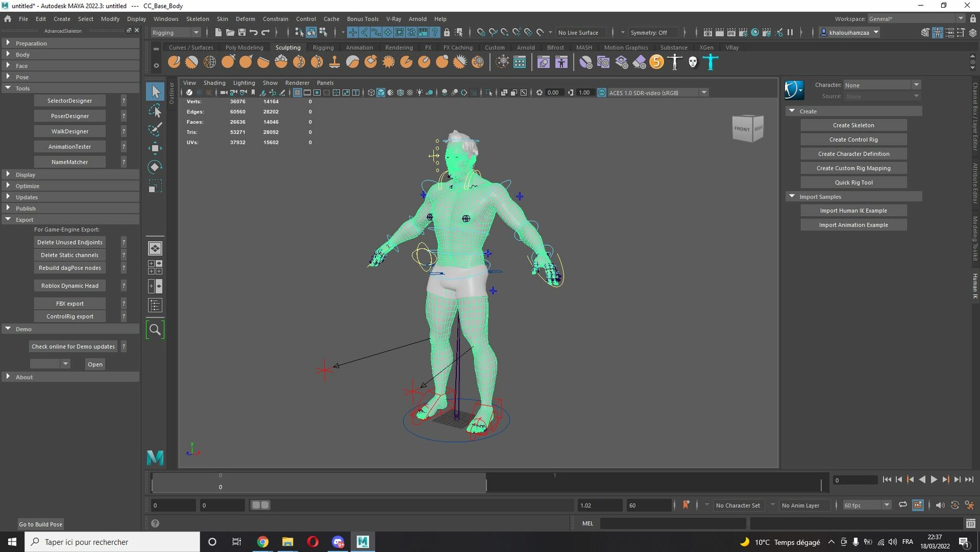Open the Skeleton menu
This screenshot has width=980, height=552.
tap(197, 19)
